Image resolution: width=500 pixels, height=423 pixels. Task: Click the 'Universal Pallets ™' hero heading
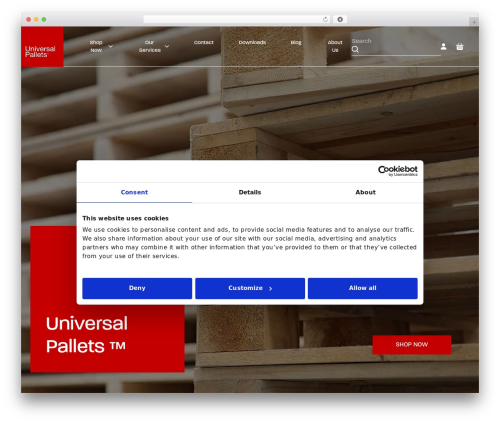coord(87,335)
